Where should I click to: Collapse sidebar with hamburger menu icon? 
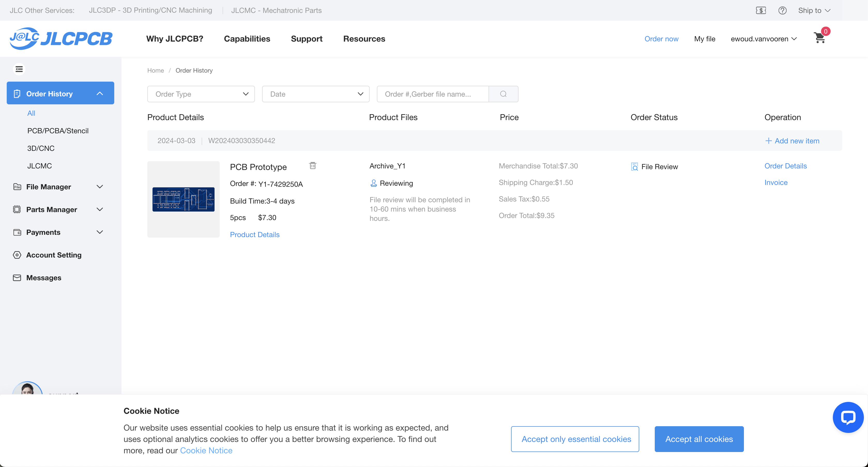19,69
